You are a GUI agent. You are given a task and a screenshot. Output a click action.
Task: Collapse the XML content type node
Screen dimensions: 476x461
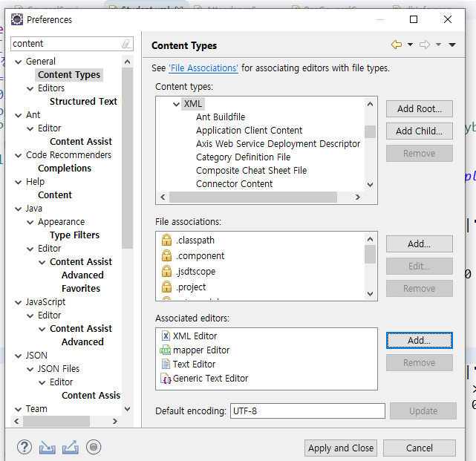coord(176,104)
